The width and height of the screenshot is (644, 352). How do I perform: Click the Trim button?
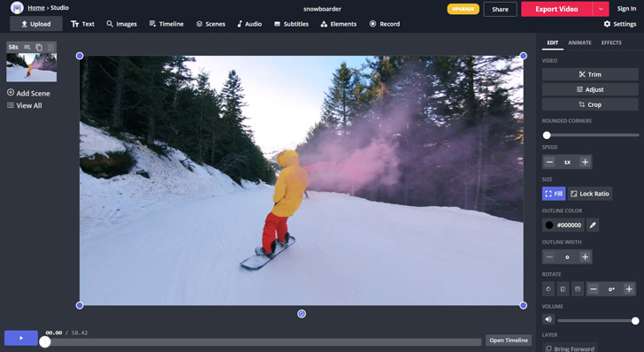tap(590, 74)
